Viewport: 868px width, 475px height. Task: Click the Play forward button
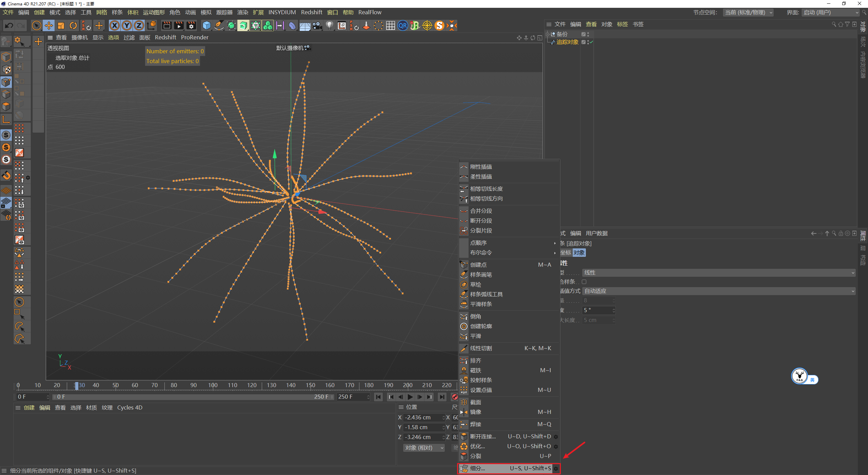pyautogui.click(x=410, y=397)
